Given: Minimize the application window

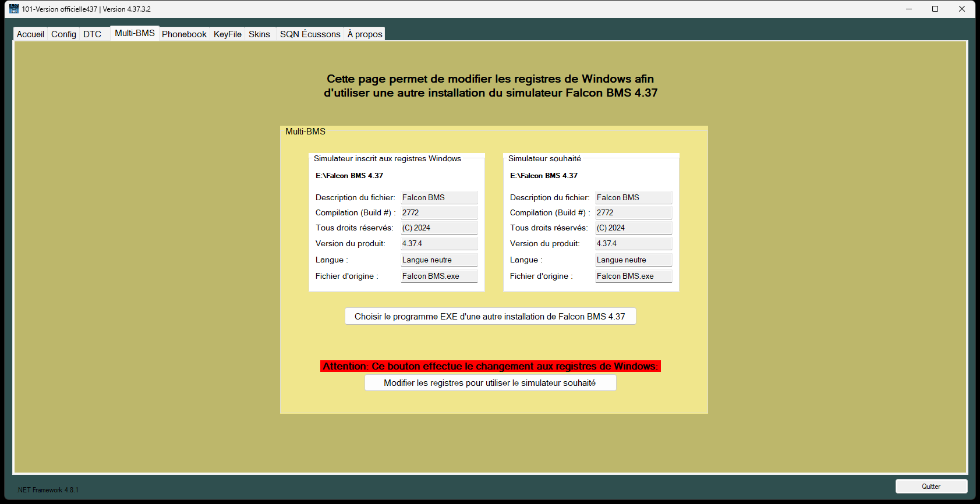Looking at the screenshot, I should [x=908, y=9].
